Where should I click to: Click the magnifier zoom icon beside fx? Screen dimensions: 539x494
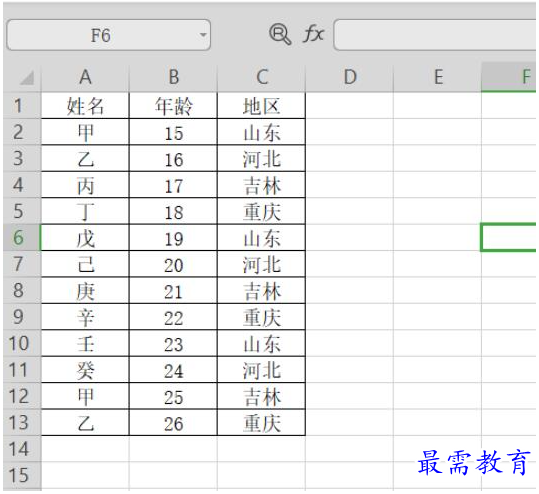(280, 34)
